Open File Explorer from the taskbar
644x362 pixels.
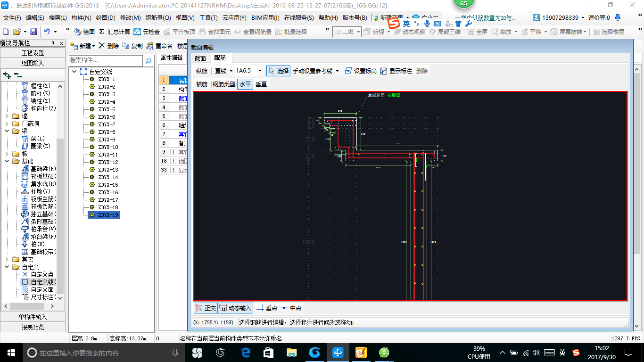(x=291, y=352)
